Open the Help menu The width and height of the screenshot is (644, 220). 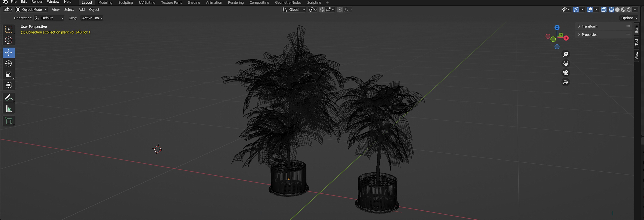pos(67,2)
